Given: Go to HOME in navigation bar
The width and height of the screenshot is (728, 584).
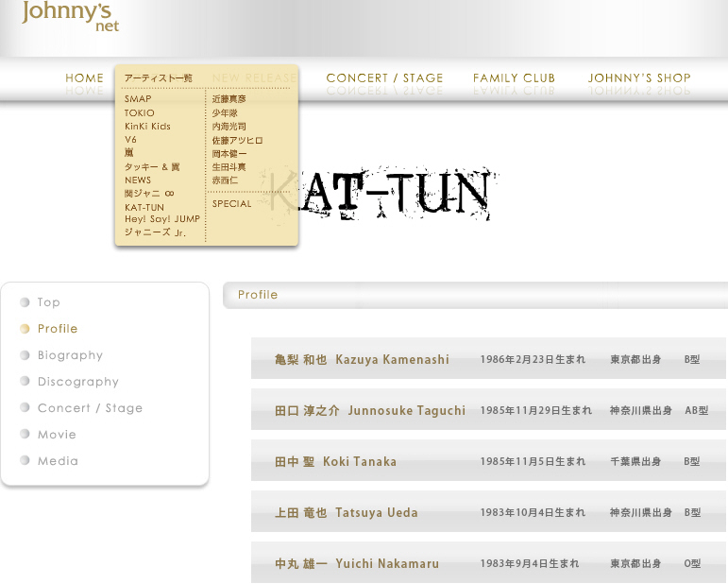Looking at the screenshot, I should point(84,78).
